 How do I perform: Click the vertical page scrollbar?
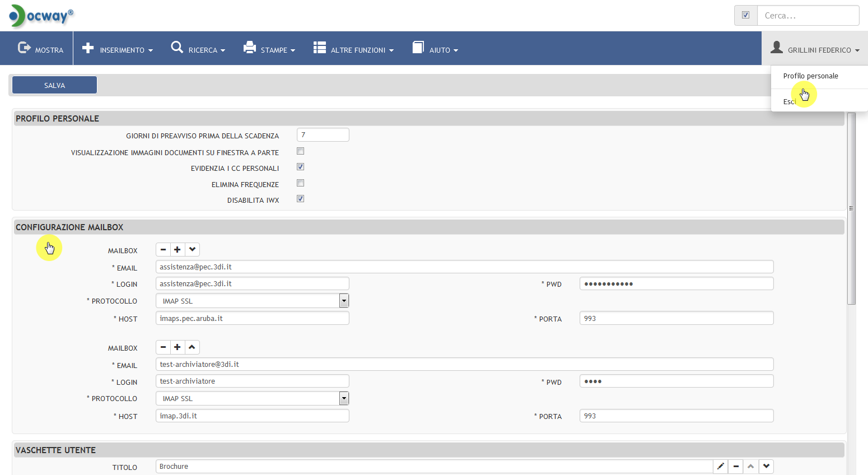pos(851,208)
